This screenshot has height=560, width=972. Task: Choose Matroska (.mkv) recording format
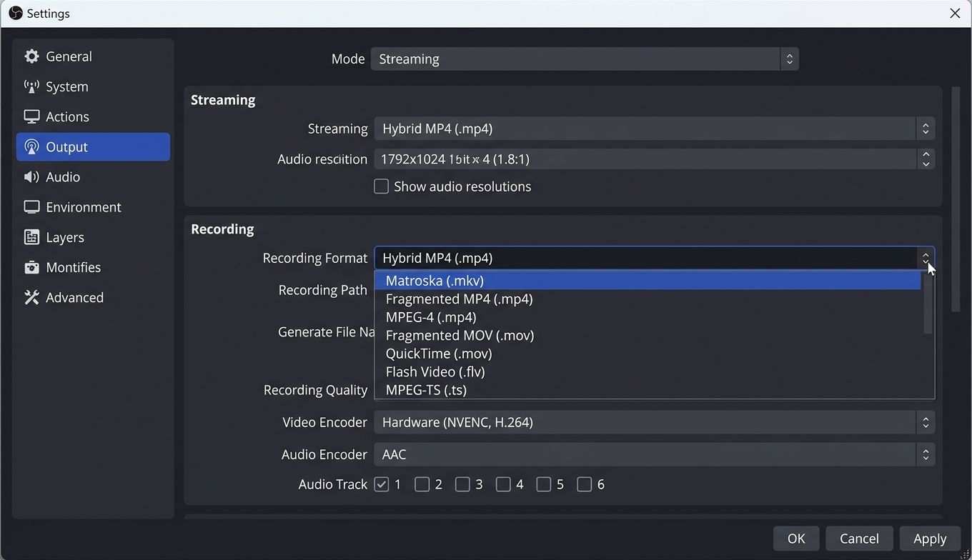click(648, 281)
